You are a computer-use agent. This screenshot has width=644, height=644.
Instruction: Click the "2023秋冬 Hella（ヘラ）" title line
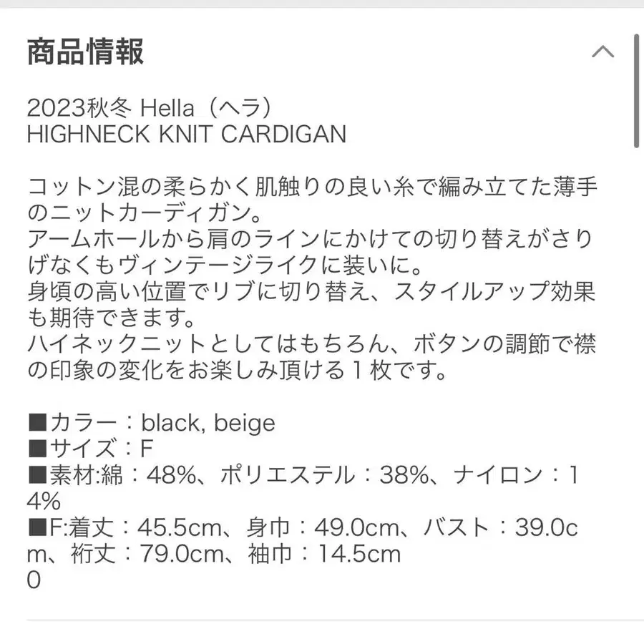tap(151, 108)
